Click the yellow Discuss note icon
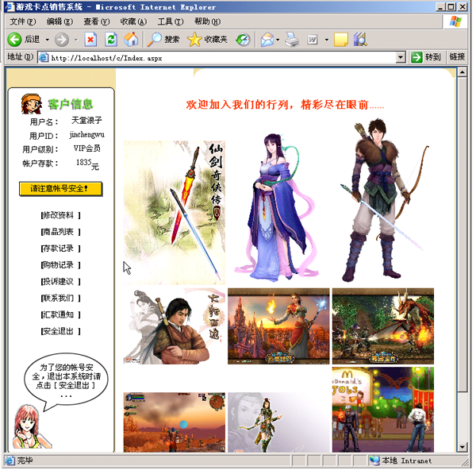 pos(340,40)
